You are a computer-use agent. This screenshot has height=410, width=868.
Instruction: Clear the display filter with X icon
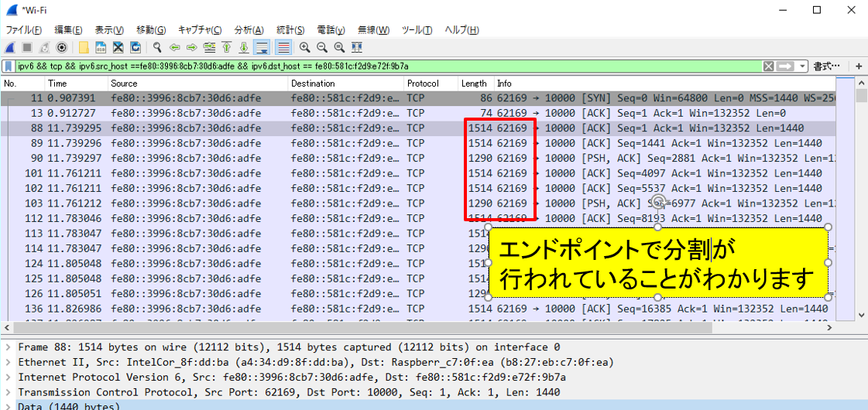click(x=768, y=67)
